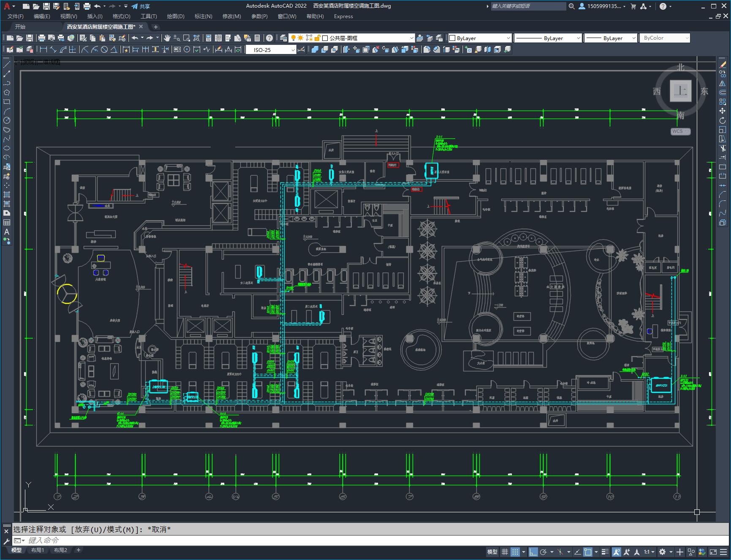This screenshot has width=731, height=560.
Task: Select the Rectangle draw tool
Action: pos(6,102)
